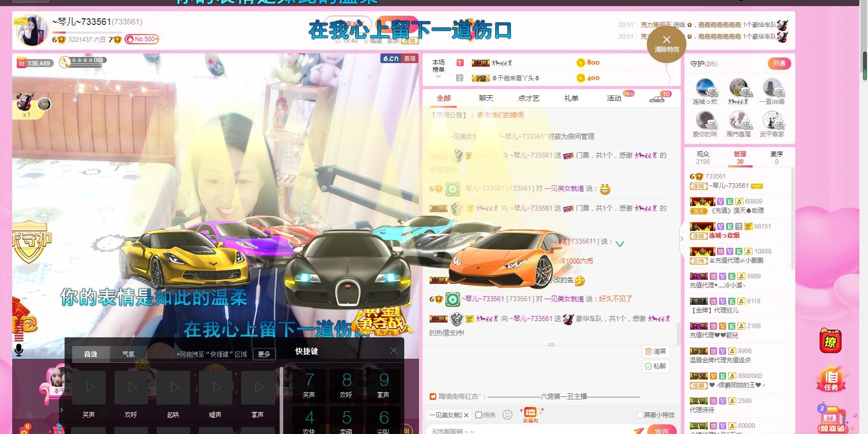Viewport: 868px width, 434px height.
Task: Close the 快捷键 sound effects panel
Action: pos(394,351)
